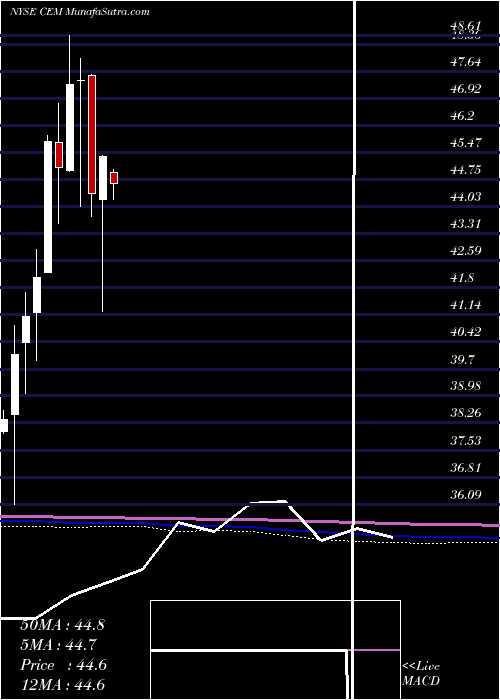Image resolution: width=500 pixels, height=700 pixels.
Task: Select the 37.53 price axis label
Action: click(465, 441)
